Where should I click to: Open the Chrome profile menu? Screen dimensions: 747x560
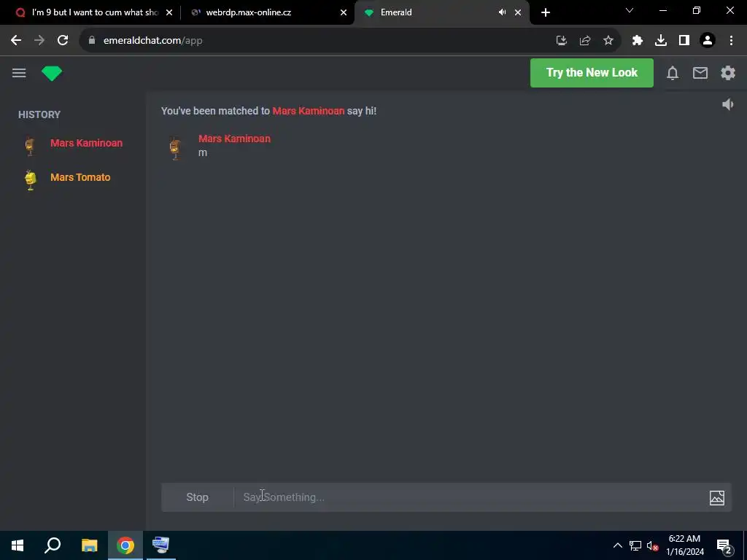click(x=708, y=41)
